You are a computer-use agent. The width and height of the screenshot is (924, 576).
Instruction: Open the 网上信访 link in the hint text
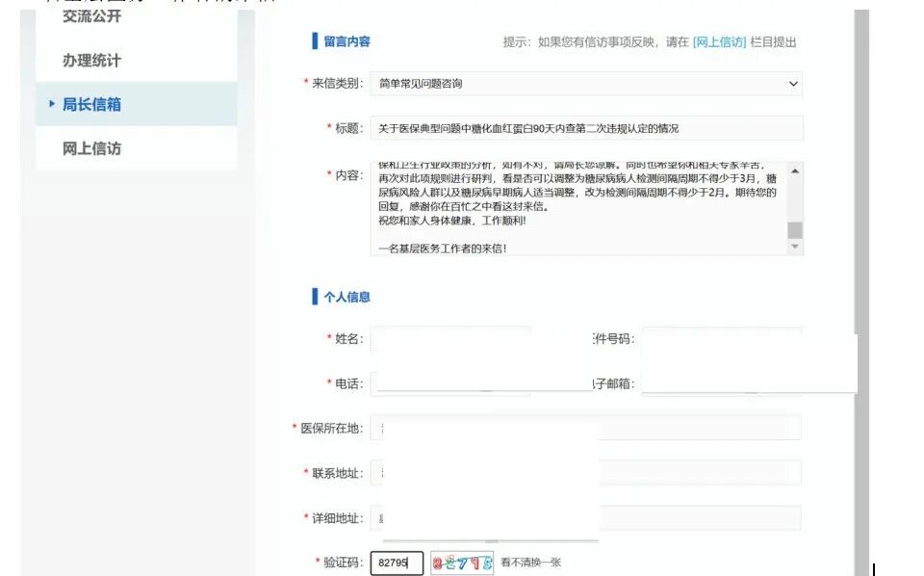pos(720,41)
